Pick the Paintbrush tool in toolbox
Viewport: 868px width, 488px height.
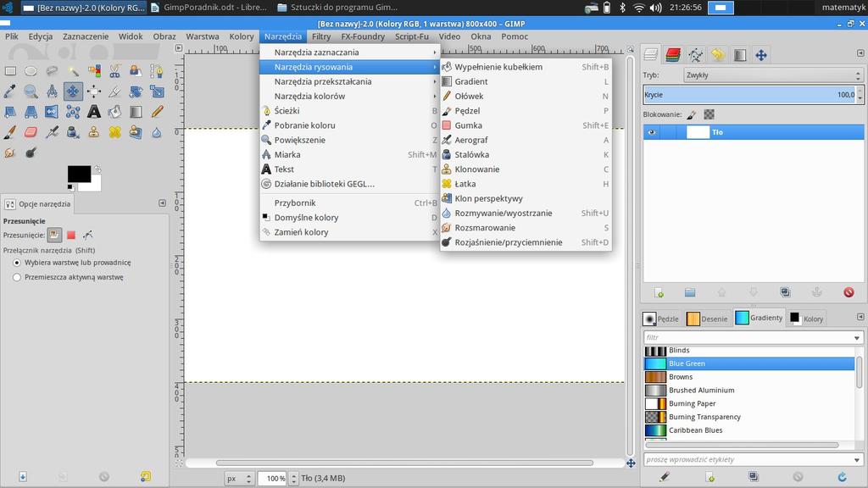10,132
